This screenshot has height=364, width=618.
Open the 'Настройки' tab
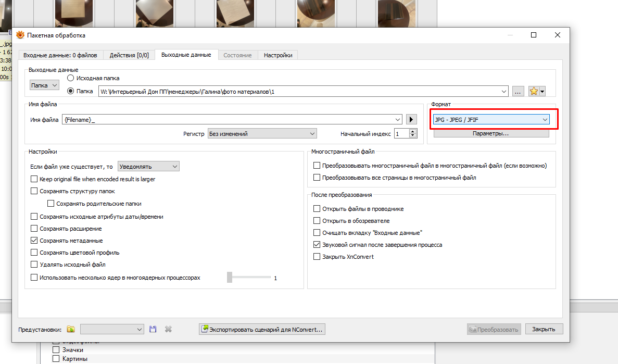coord(278,55)
